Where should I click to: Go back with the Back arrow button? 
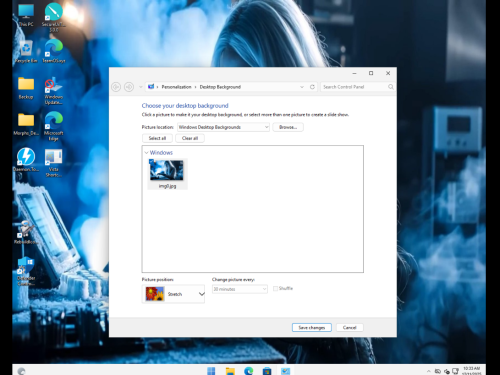point(116,87)
